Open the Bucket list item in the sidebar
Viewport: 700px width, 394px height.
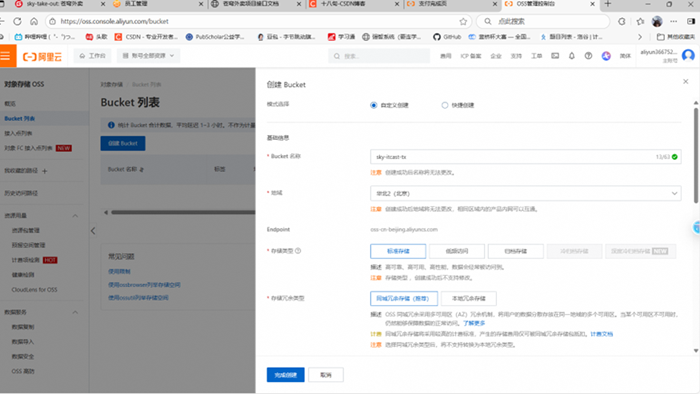(20, 118)
